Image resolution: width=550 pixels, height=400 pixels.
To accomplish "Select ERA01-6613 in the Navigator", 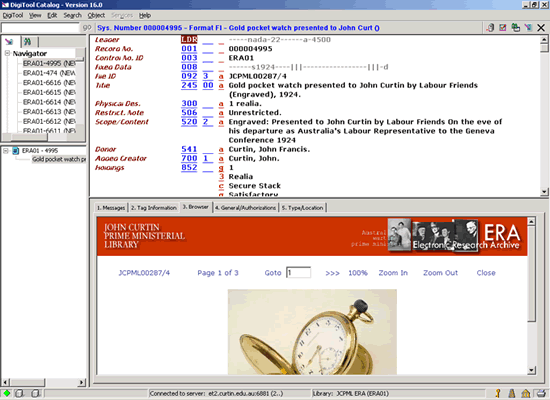I will (x=49, y=112).
